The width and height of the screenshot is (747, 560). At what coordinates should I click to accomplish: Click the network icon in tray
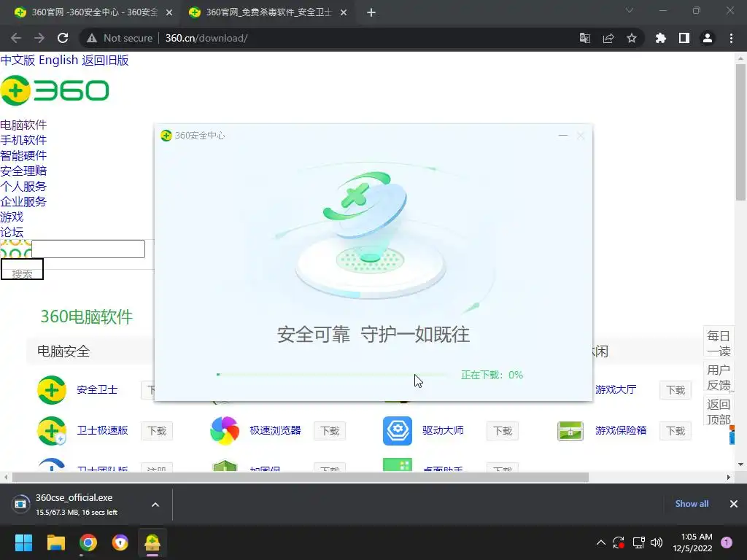[x=638, y=542]
